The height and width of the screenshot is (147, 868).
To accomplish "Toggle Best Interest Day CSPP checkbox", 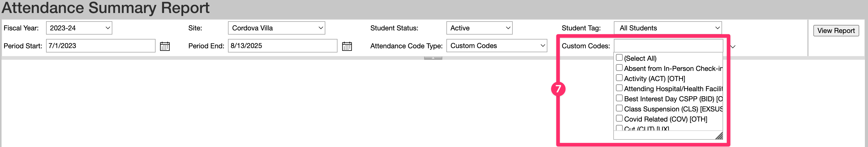I will pyautogui.click(x=619, y=98).
